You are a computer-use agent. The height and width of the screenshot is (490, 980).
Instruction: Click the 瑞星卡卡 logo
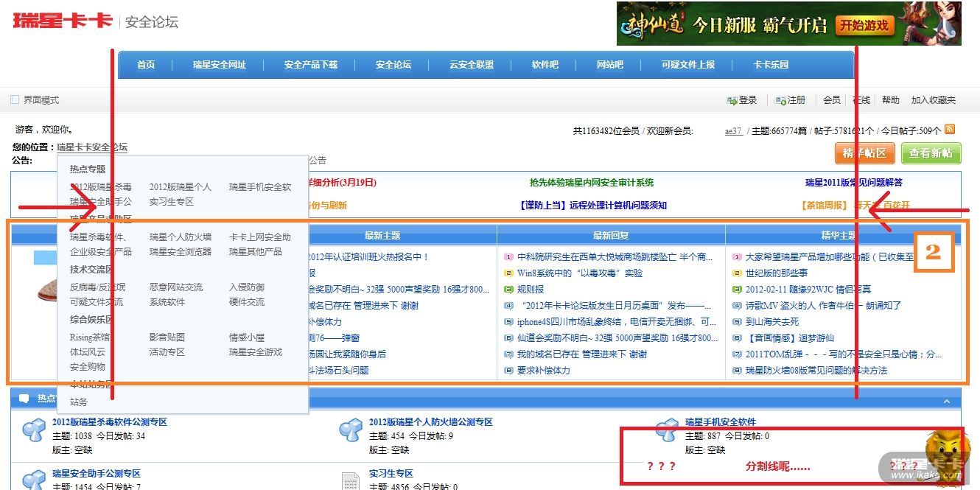[63, 20]
